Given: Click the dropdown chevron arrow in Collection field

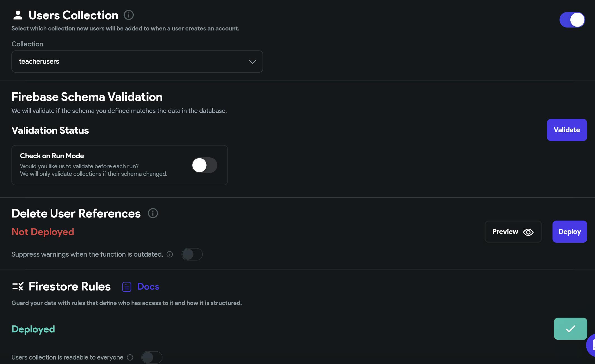Looking at the screenshot, I should coord(252,62).
